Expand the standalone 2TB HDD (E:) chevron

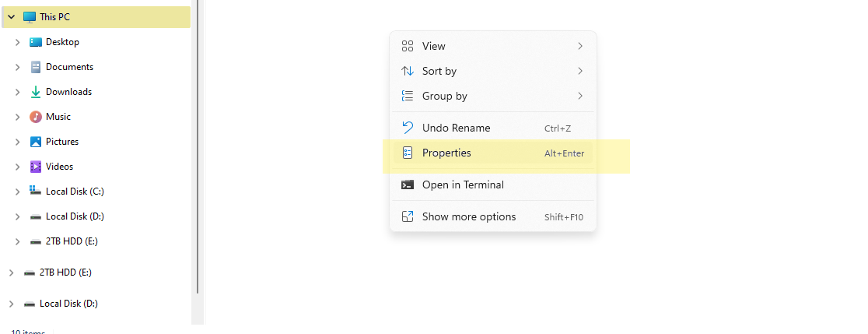point(11,272)
